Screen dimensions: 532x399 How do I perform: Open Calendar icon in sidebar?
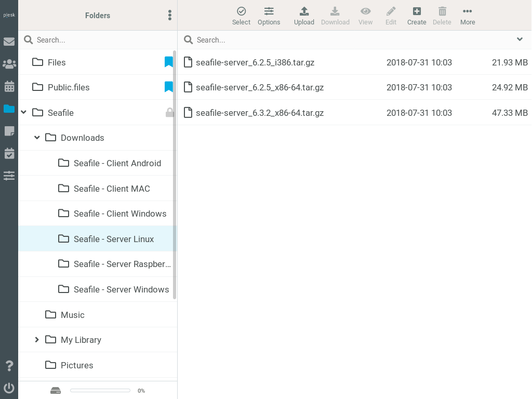[x=9, y=86]
